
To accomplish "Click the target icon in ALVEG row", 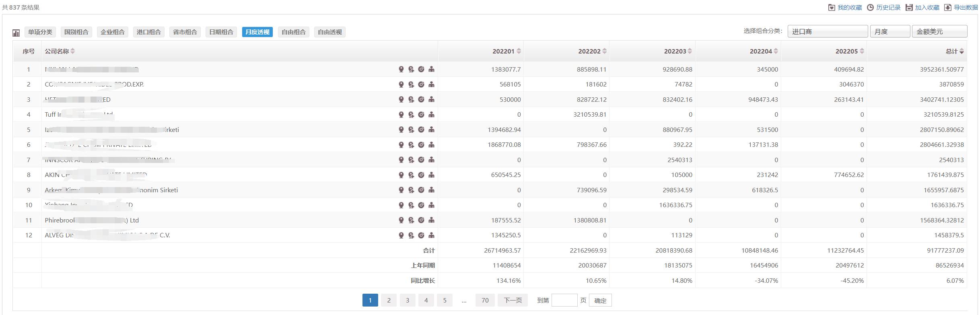I will pos(421,235).
